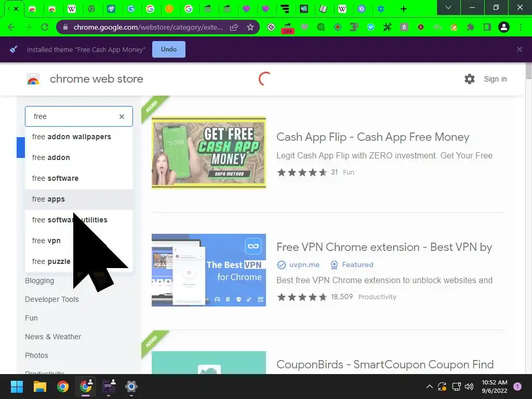Open the Blogging category
Screen dimensions: 532x399
[39, 281]
